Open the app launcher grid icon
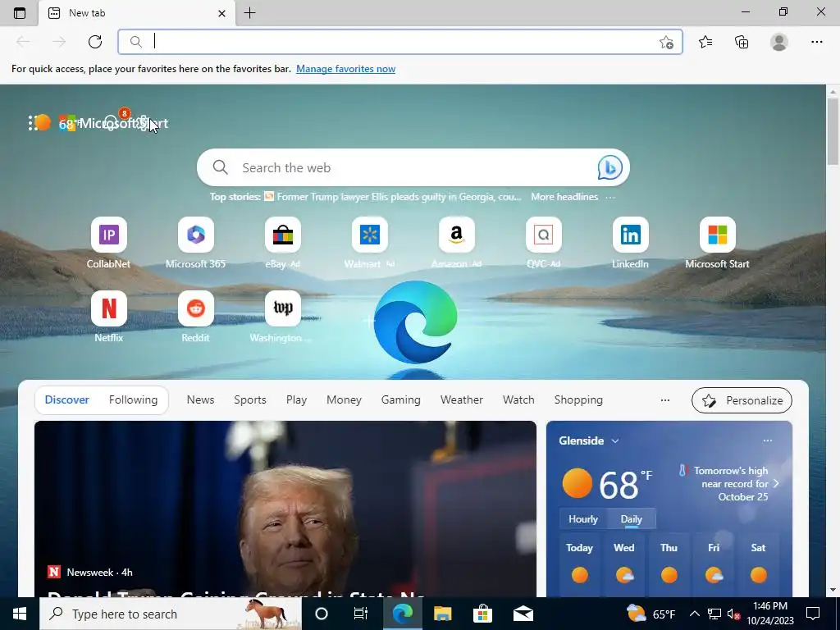 [x=33, y=123]
